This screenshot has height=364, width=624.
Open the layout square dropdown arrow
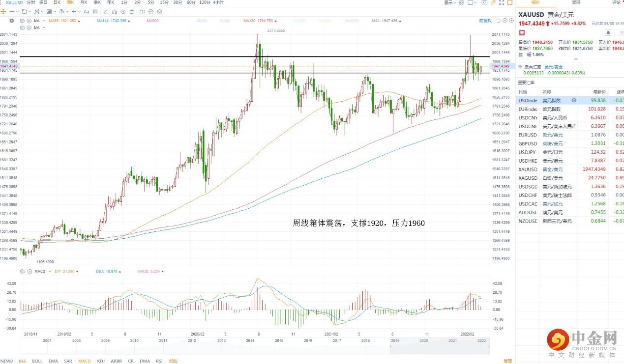coord(475,2)
